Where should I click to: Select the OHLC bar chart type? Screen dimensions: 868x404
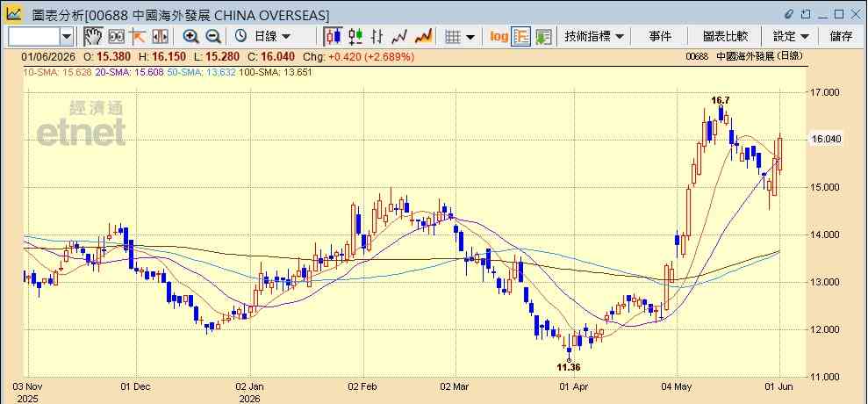pos(377,37)
